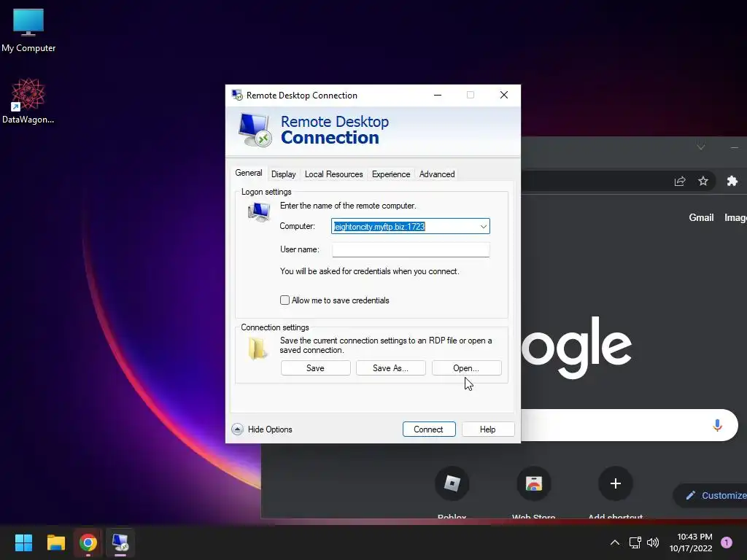Open the Computer name dropdown arrow

click(x=483, y=227)
